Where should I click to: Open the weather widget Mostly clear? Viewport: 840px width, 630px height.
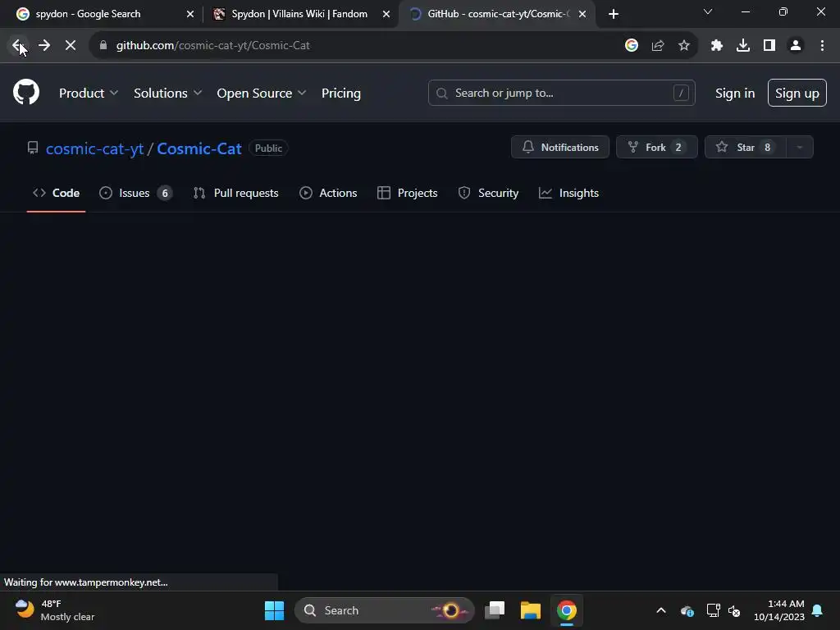[55, 610]
